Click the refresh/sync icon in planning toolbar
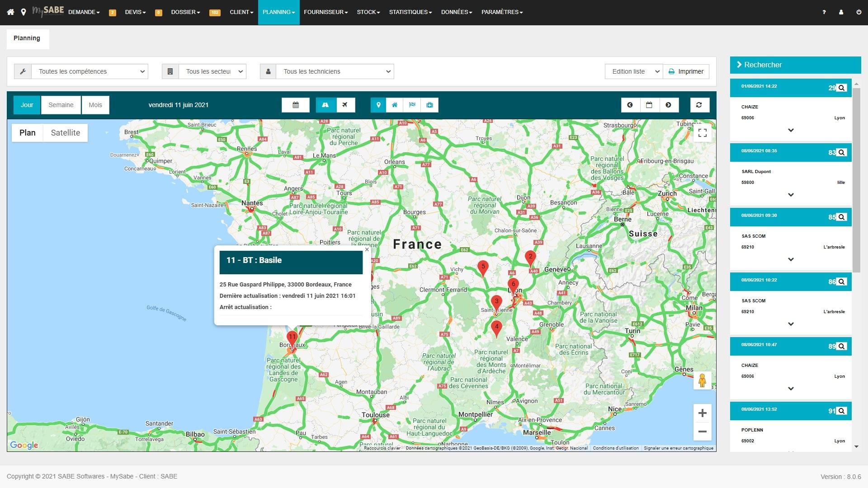This screenshot has height=488, width=868. (x=698, y=105)
